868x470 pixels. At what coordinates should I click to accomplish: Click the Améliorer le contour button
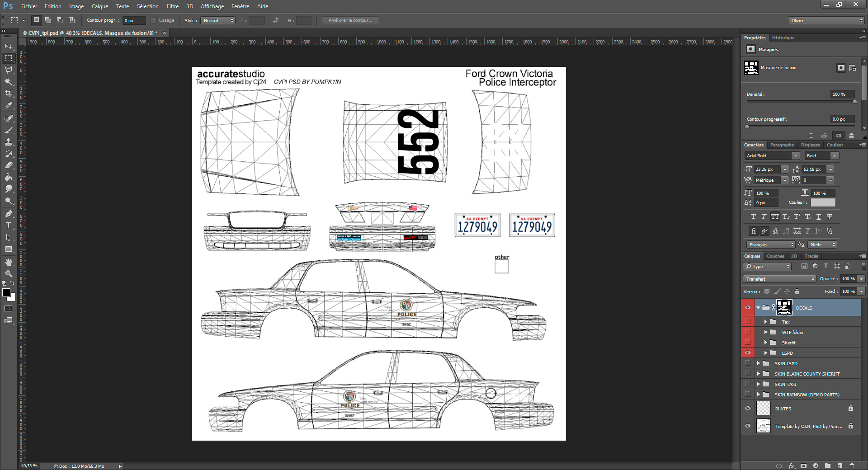click(x=350, y=20)
